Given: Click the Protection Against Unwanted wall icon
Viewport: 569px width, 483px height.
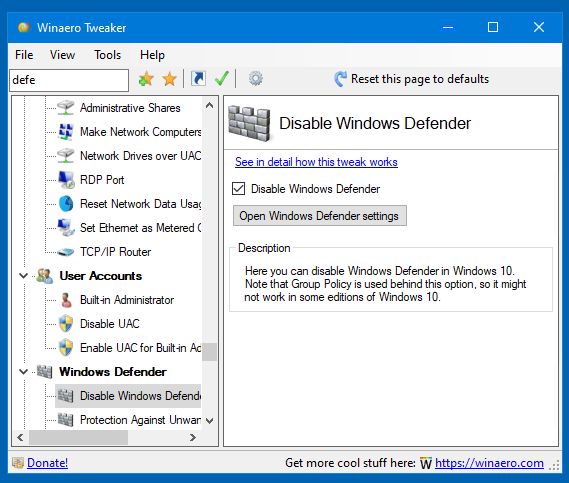Looking at the screenshot, I should coord(66,420).
